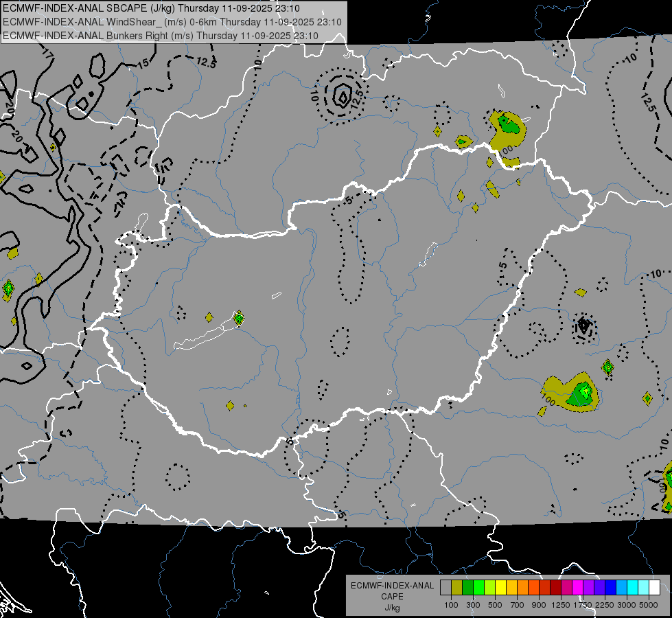This screenshot has height=618, width=672.
Task: Click legend value 100 under the color bar
Action: (451, 605)
